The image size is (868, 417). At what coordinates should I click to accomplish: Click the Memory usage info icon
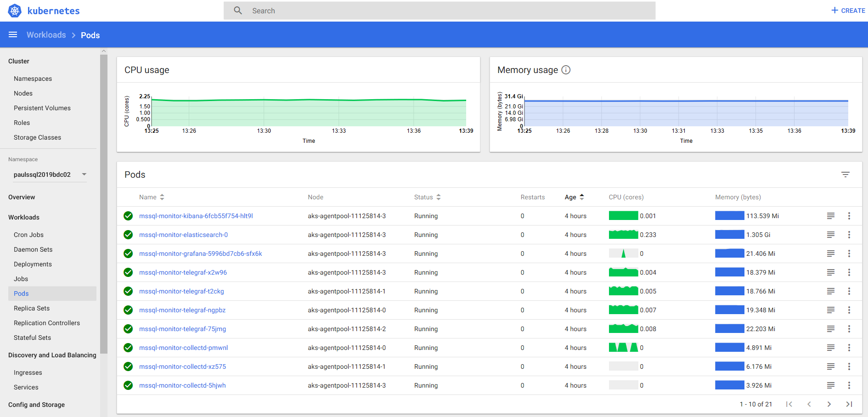point(566,70)
